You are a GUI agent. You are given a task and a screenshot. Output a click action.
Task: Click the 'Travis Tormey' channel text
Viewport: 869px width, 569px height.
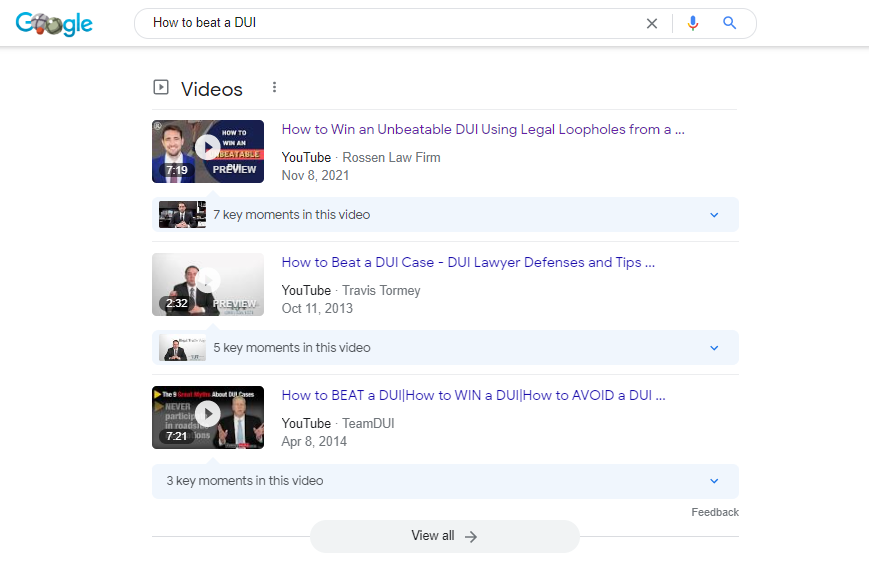381,290
